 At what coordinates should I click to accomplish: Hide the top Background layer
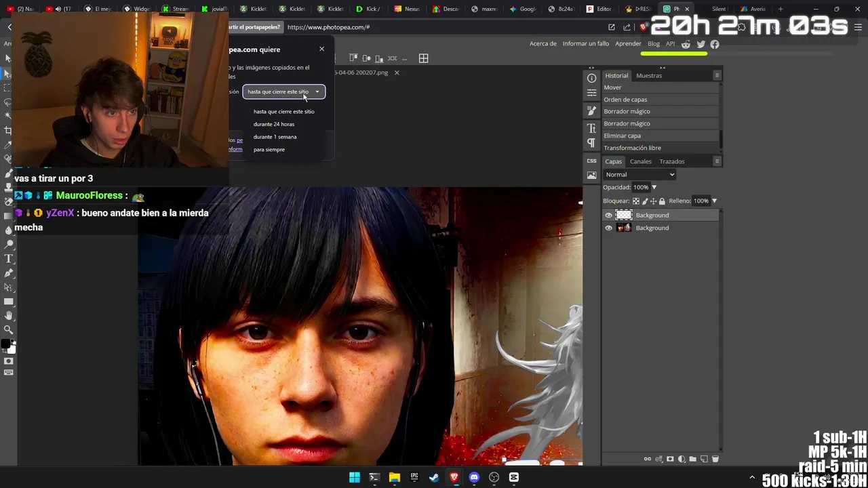[x=608, y=216]
